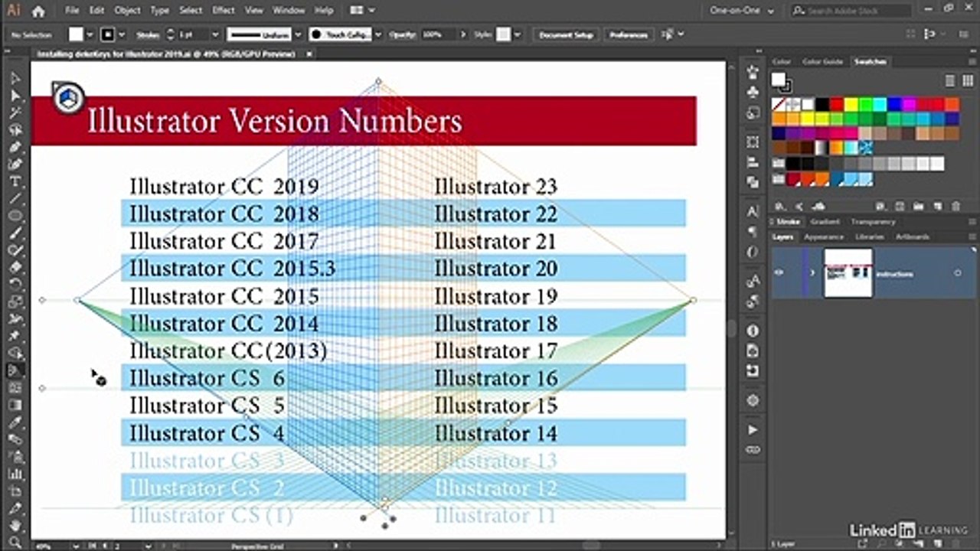The width and height of the screenshot is (980, 551).
Task: Open the Actions panel play icon
Action: [x=753, y=430]
